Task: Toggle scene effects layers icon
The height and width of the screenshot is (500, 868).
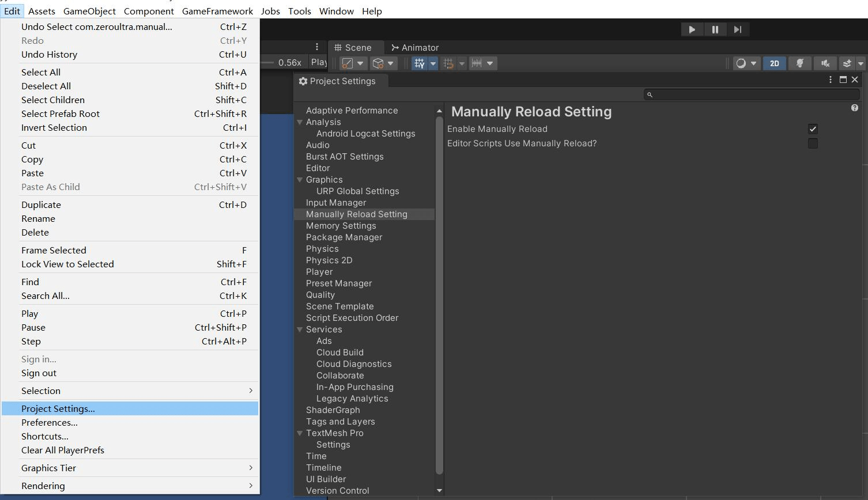Action: 847,63
